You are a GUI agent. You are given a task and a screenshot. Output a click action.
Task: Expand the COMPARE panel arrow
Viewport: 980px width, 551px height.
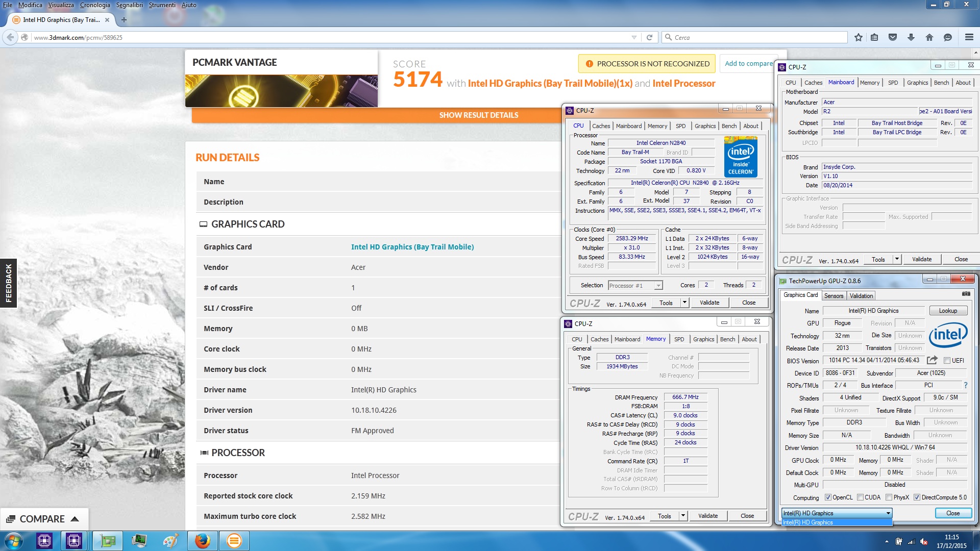pos(75,519)
